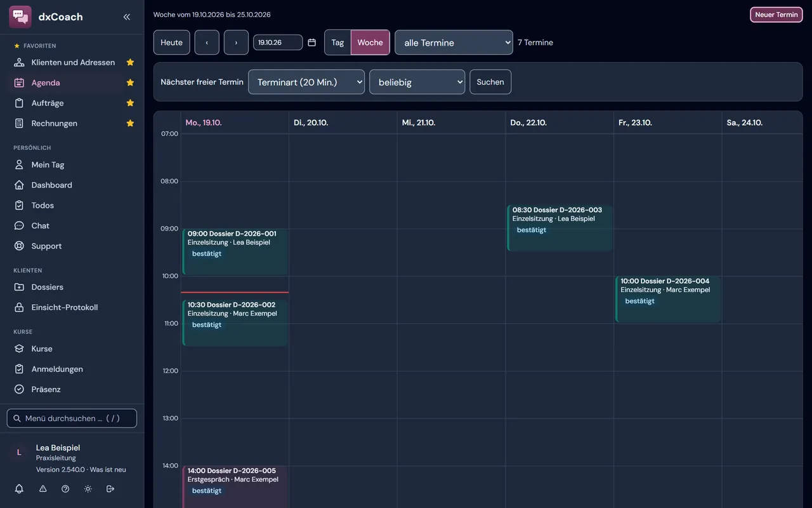Click the Heute button
812x508 pixels.
pyautogui.click(x=171, y=43)
